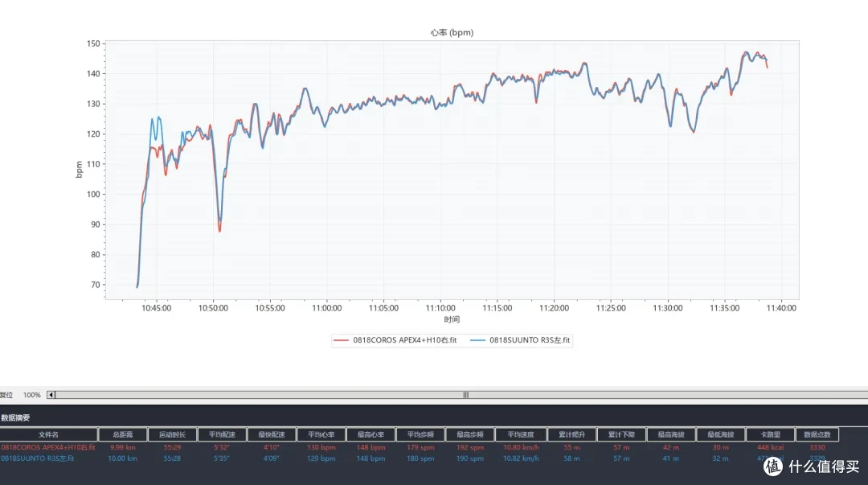Click the 4'10" fastest pace cell
This screenshot has height=485, width=868.
click(x=272, y=447)
